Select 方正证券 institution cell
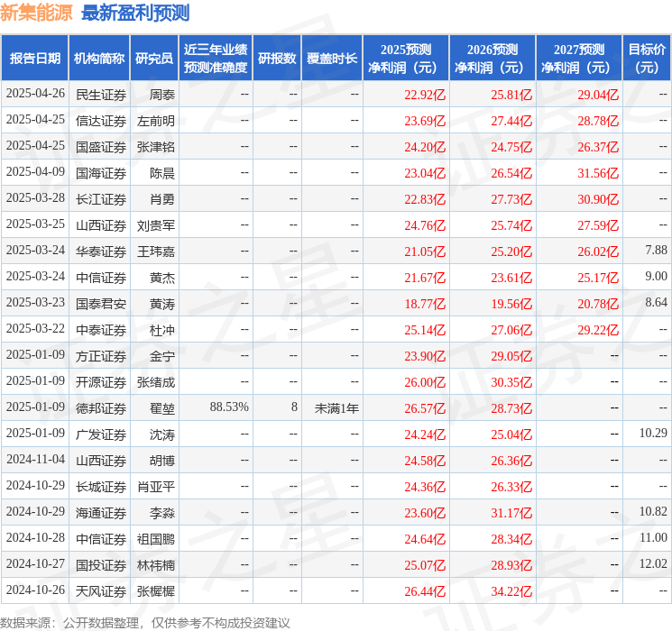The height and width of the screenshot is (631, 672). tap(101, 356)
